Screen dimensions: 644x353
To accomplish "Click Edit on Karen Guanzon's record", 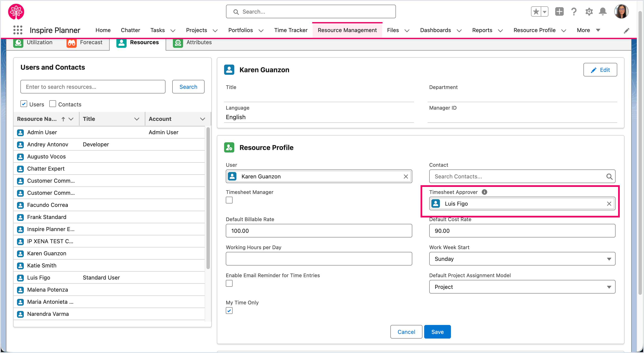I will point(600,70).
